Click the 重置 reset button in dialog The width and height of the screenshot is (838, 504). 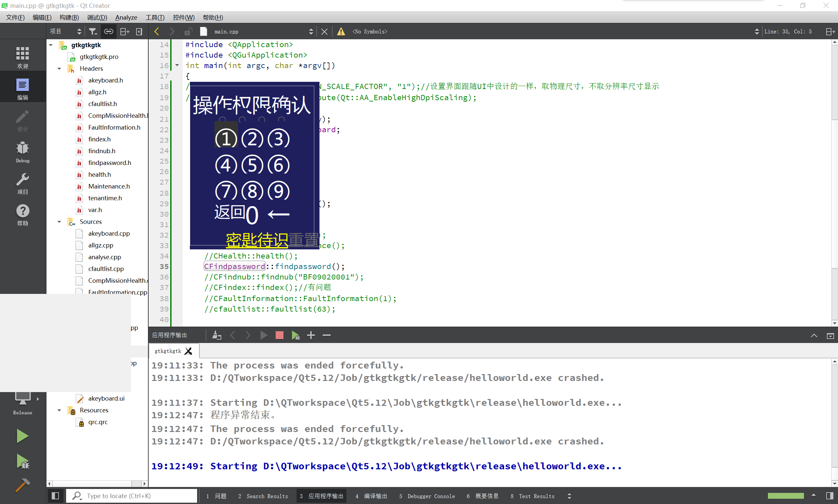(x=303, y=240)
